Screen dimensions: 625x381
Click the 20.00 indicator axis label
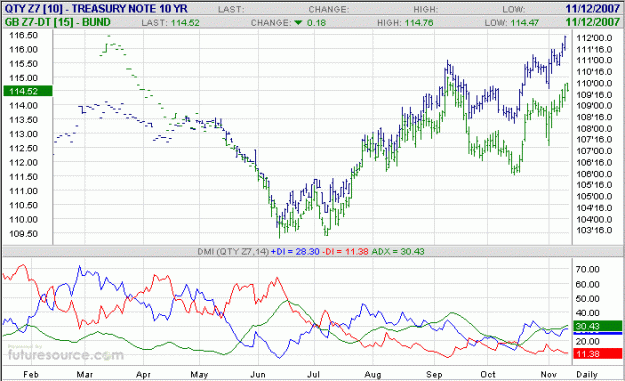click(x=588, y=342)
